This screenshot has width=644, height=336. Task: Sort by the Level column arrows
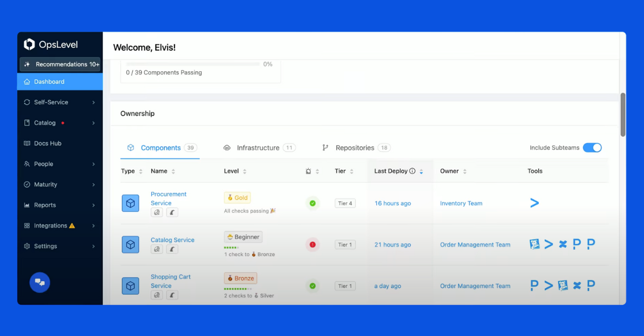[x=245, y=171]
